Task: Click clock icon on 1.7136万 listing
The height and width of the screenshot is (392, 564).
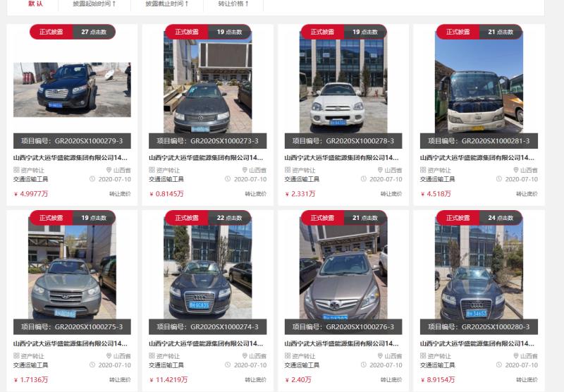Action: click(x=92, y=365)
